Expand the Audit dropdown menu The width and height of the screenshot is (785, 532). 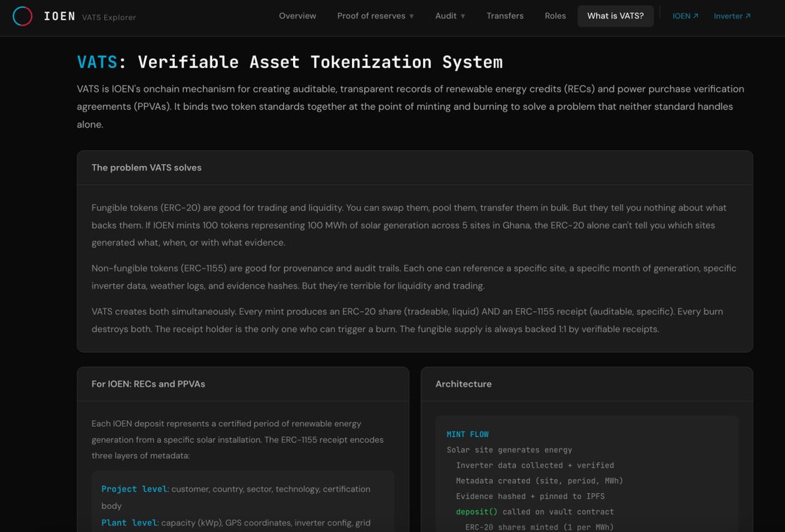click(x=450, y=16)
